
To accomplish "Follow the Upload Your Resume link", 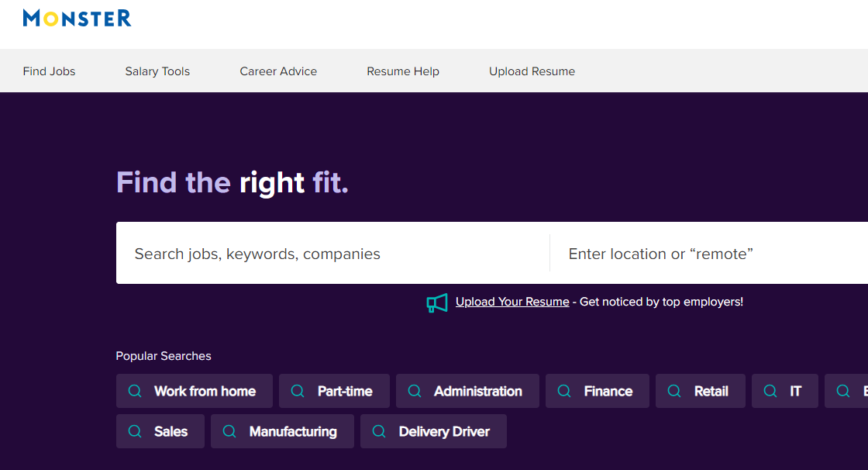I will pyautogui.click(x=512, y=302).
